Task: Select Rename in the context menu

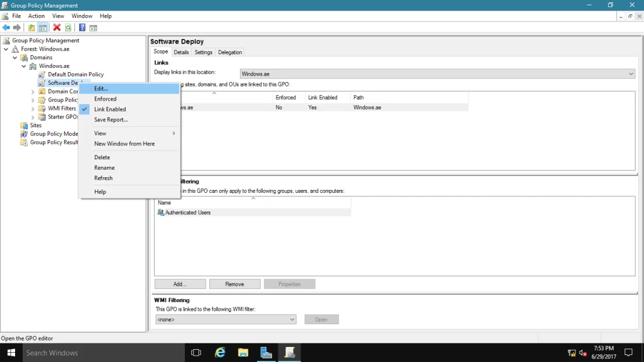Action: click(x=130, y=167)
